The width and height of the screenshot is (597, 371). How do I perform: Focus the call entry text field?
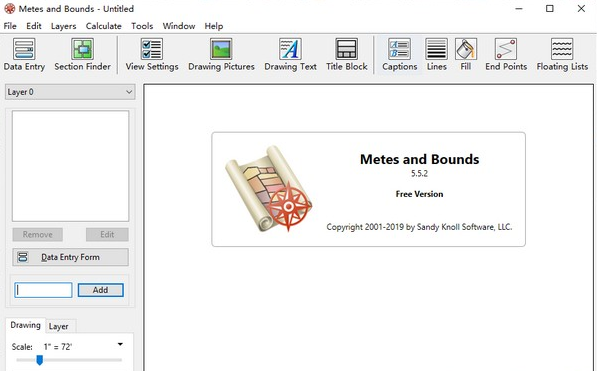click(43, 290)
